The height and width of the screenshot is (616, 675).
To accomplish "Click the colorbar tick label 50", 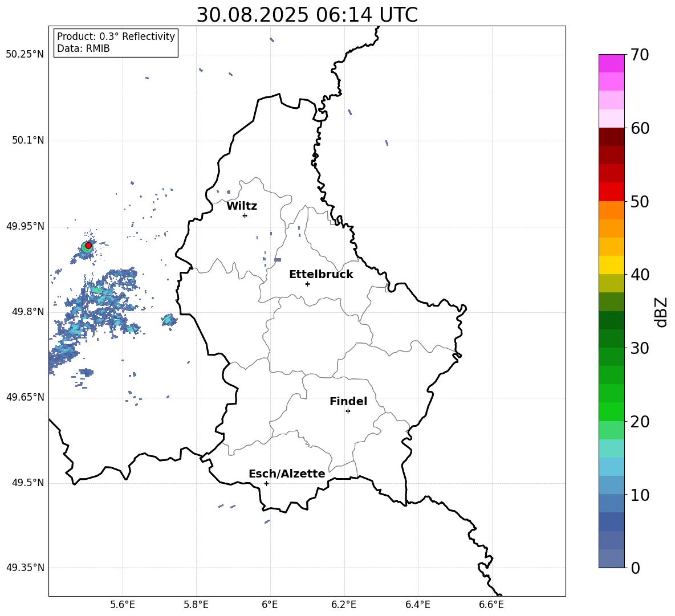I will pos(640,202).
